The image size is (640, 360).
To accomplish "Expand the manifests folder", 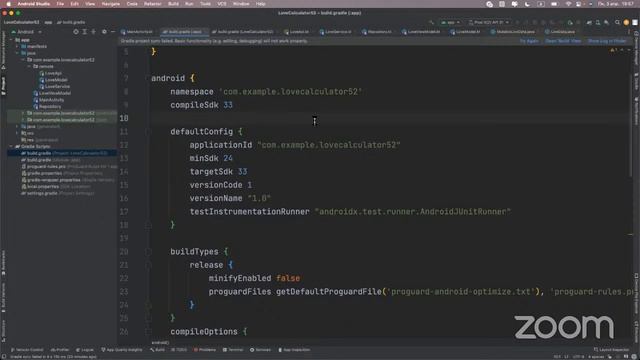I will (18, 47).
